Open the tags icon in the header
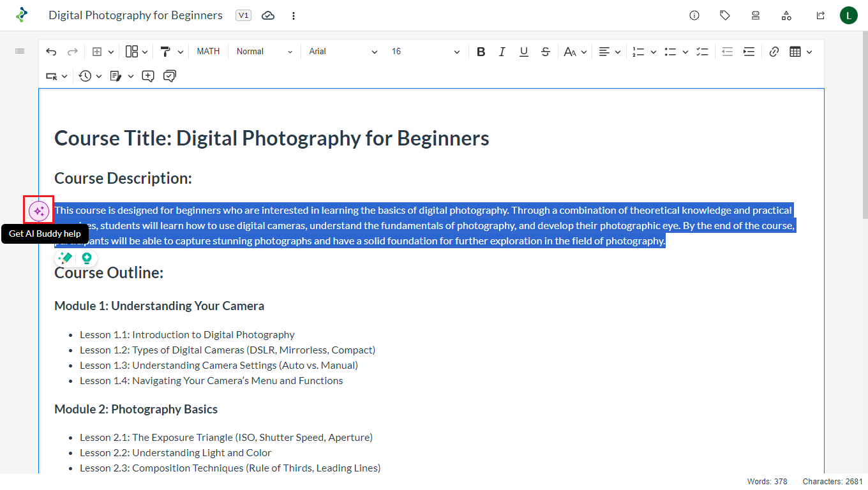 coord(725,15)
